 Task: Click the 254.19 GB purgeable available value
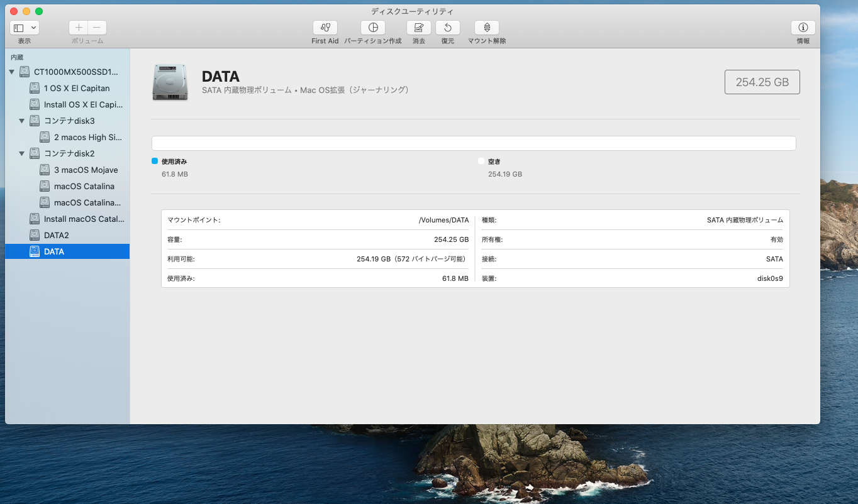(412, 259)
